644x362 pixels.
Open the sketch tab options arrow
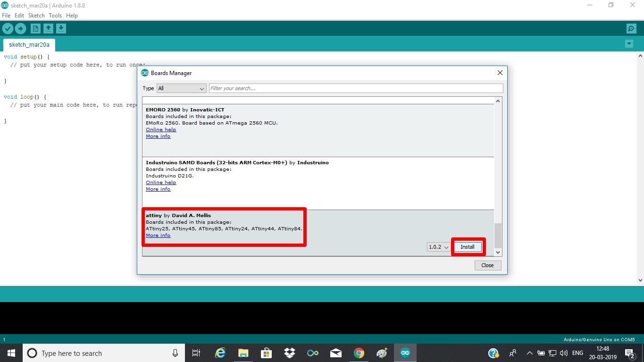tap(629, 44)
